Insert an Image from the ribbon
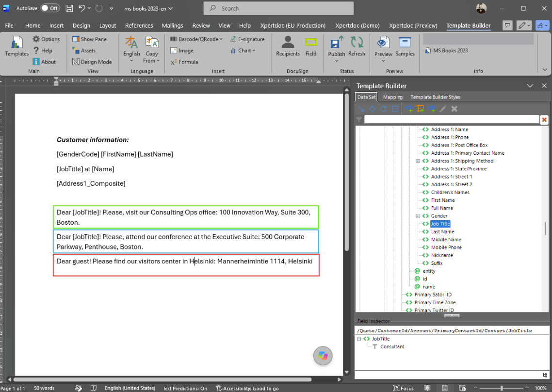The width and height of the screenshot is (552, 392). 181,50
